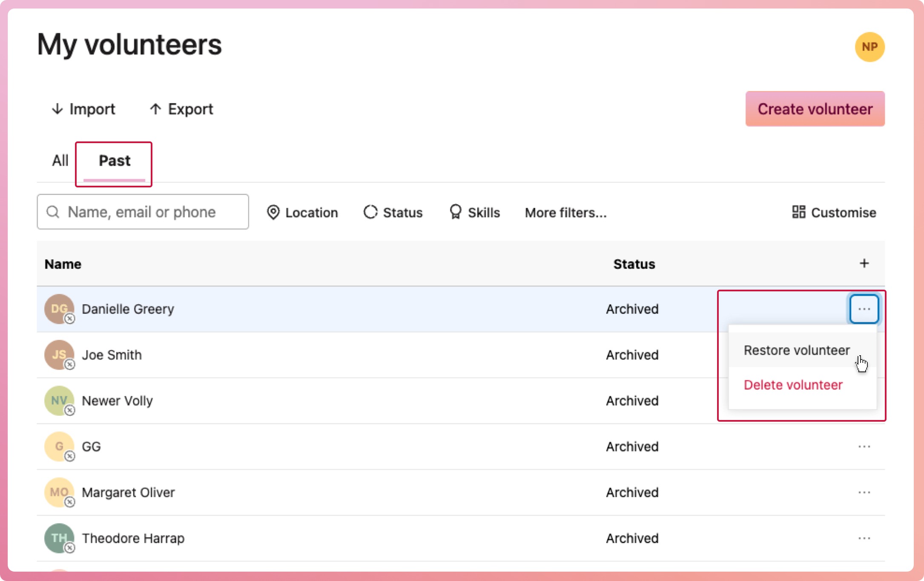Screen dimensions: 924x581
Task: Open More filters options
Action: click(x=565, y=212)
